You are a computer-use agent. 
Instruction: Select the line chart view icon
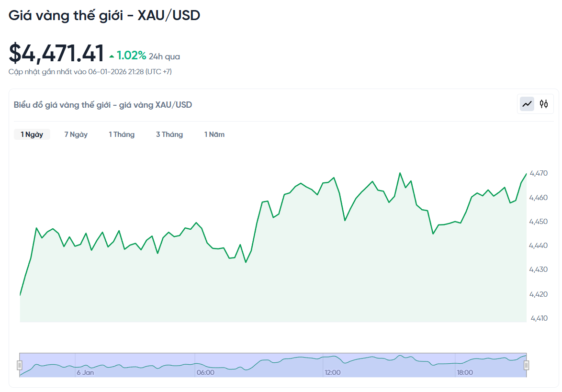point(527,103)
